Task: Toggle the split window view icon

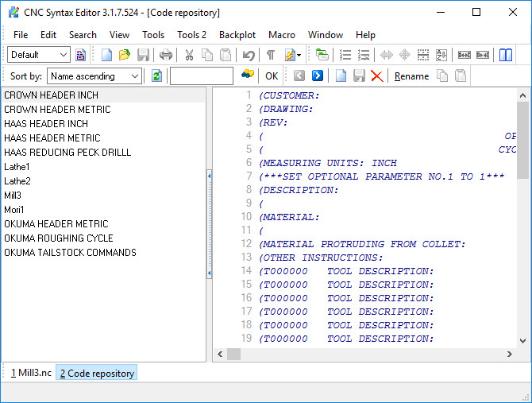Action: 506,55
